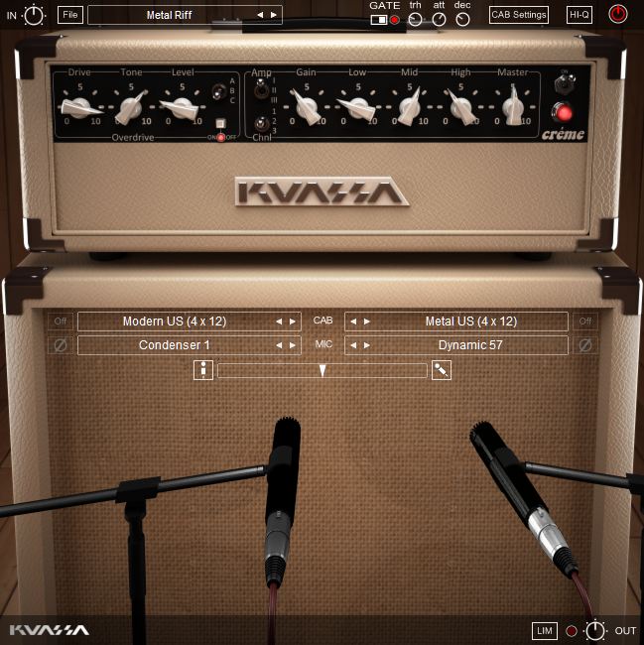Select previous left cabinet model arrow
The image size is (644, 645).
point(279,322)
